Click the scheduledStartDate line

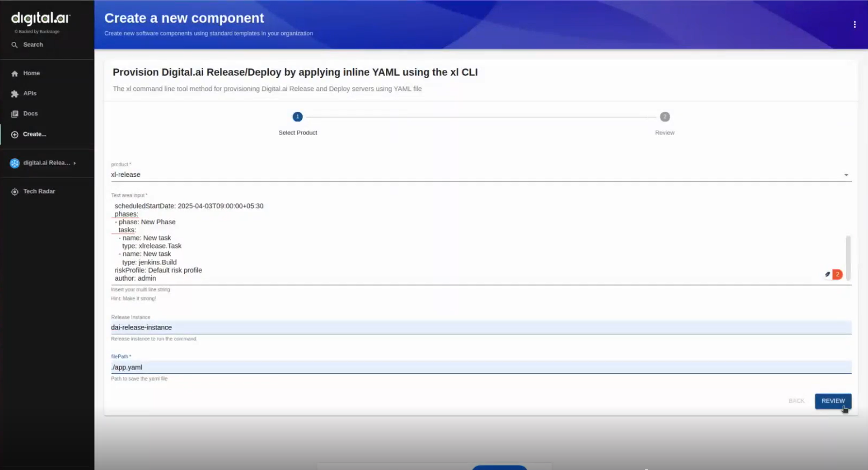coord(189,206)
